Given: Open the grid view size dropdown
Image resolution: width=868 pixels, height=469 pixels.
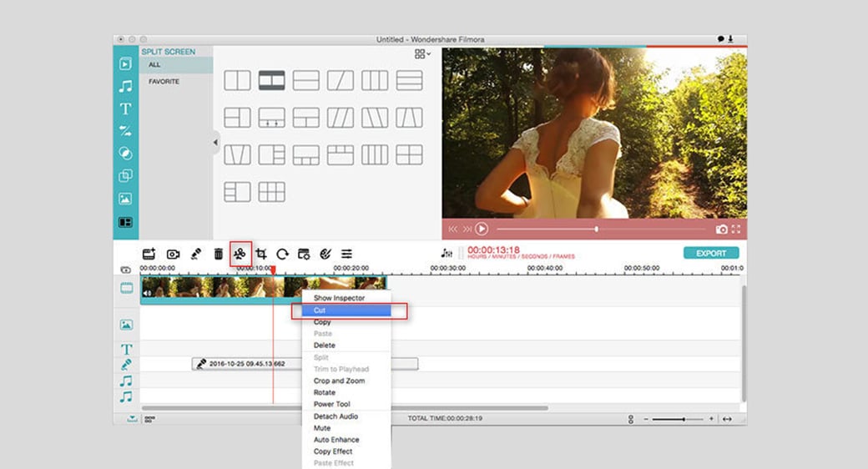Looking at the screenshot, I should [423, 54].
